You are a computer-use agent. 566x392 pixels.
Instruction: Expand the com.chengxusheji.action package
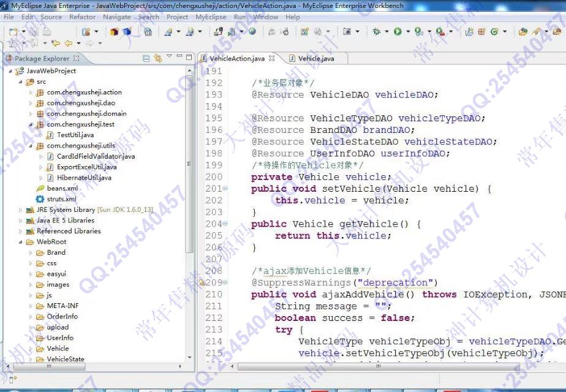click(x=31, y=92)
